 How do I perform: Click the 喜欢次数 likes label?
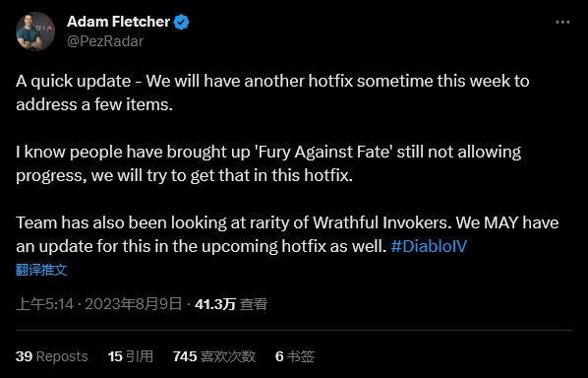point(228,356)
